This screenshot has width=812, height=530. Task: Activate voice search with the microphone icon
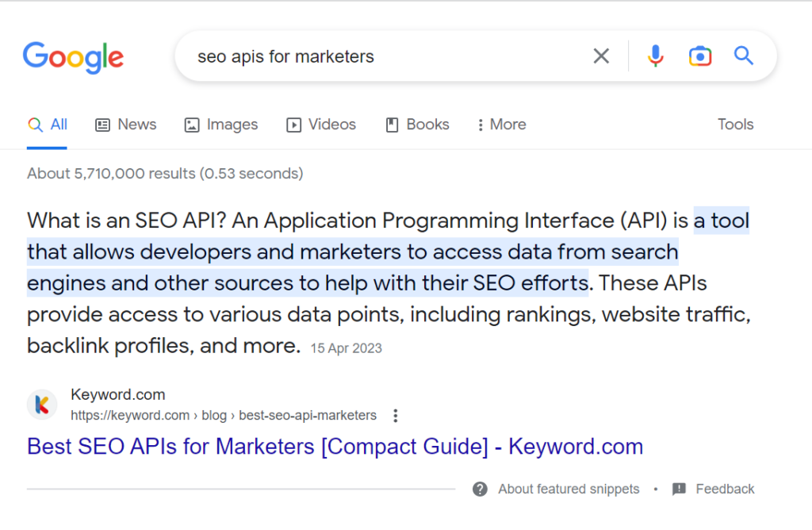pos(655,56)
